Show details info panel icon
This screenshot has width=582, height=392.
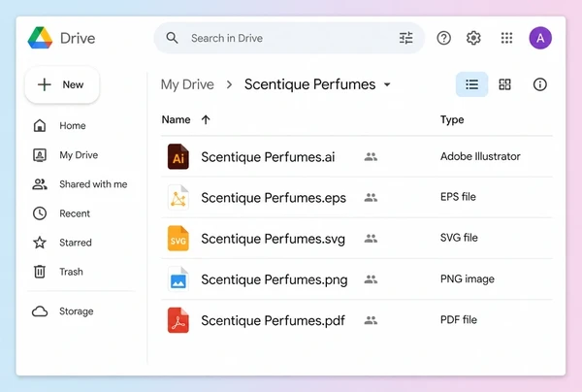coord(539,84)
